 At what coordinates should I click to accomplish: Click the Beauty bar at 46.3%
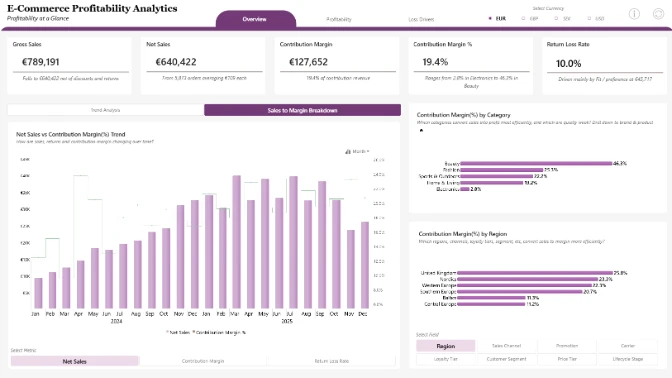click(x=536, y=163)
